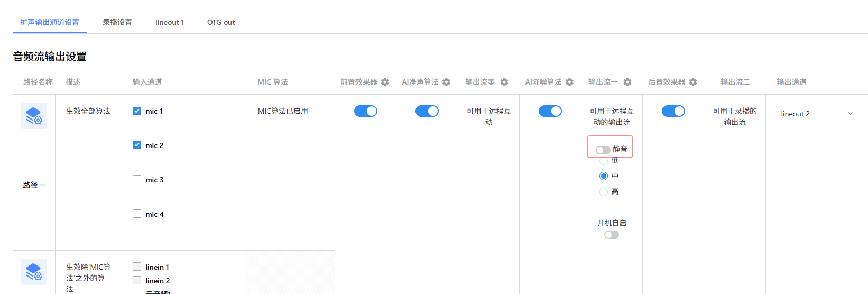Check the linein 1 checkbox
The image size is (868, 294).
[x=137, y=267]
